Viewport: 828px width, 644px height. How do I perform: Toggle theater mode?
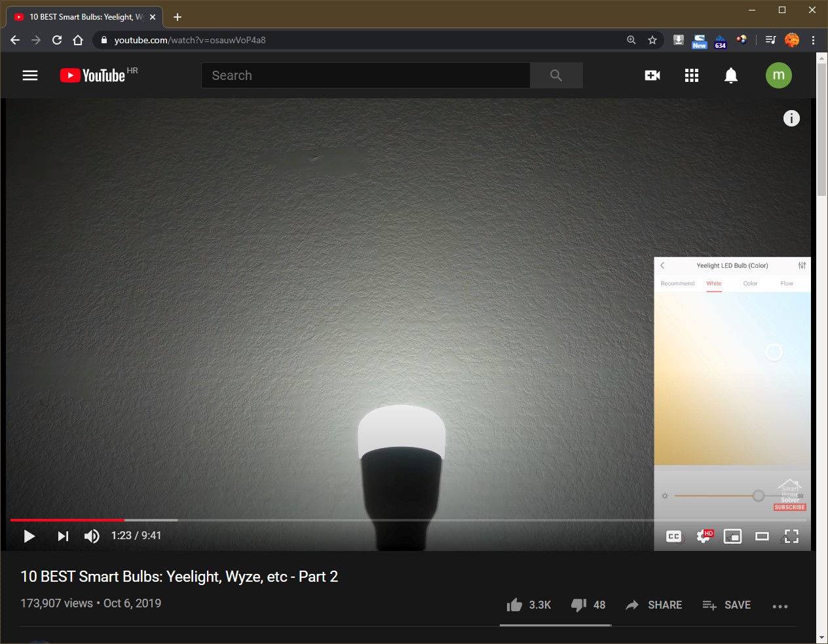click(762, 537)
